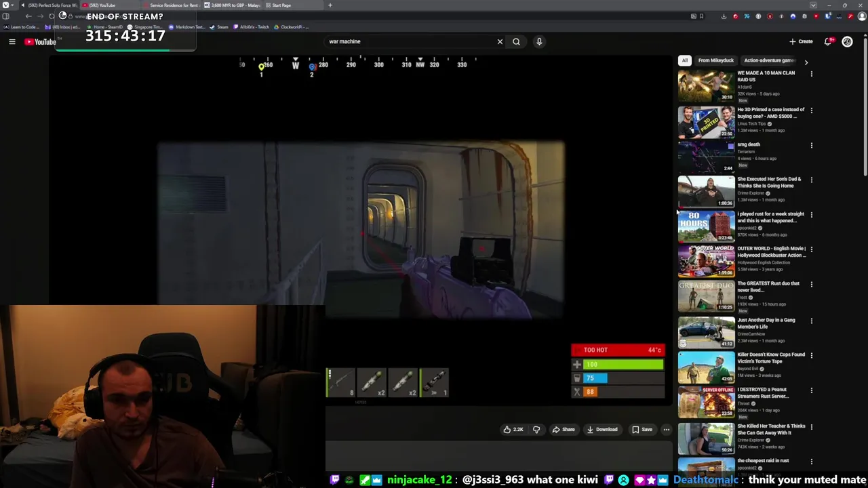Open options for 'She Executed Her Son's Dad'
868x488 pixels.
pyautogui.click(x=811, y=180)
